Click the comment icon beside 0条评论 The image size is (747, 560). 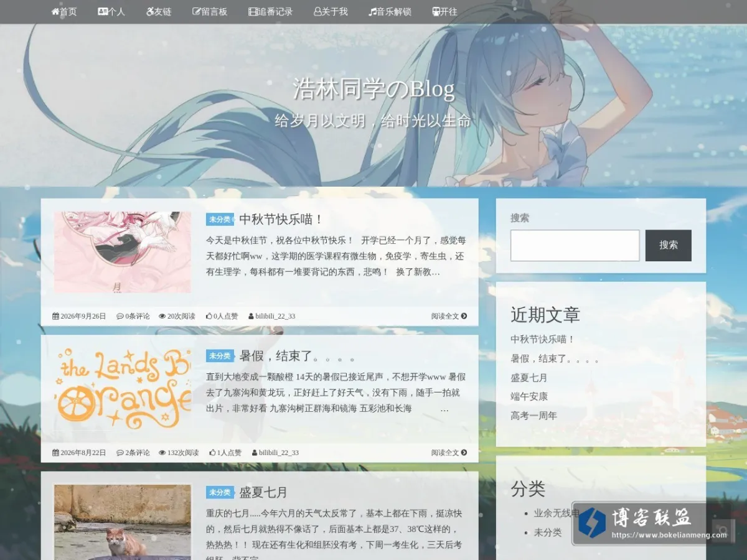tap(120, 316)
